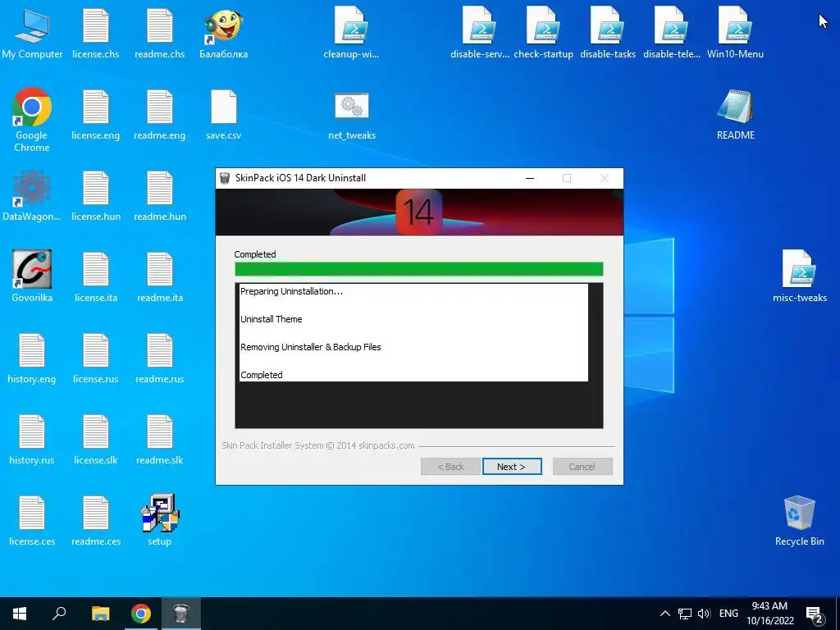This screenshot has width=840, height=630.
Task: Open the volume speaker tray icon
Action: coord(704,614)
